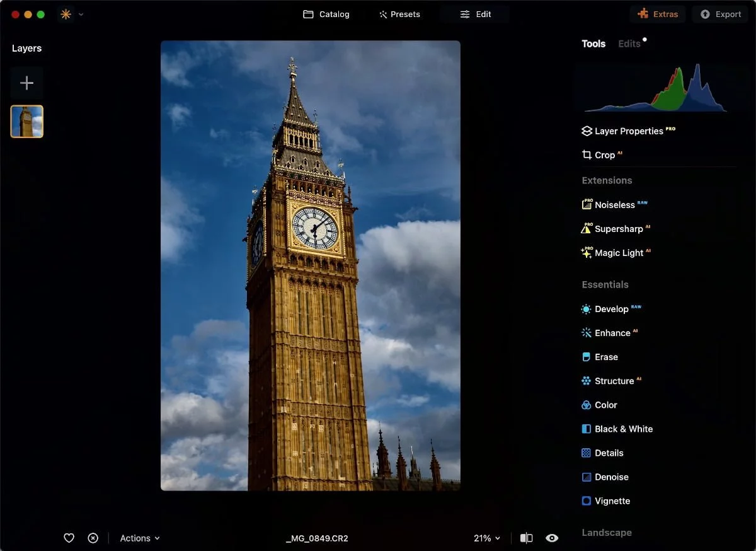This screenshot has width=756, height=551.
Task: Open Magic Light tool
Action: click(x=619, y=253)
